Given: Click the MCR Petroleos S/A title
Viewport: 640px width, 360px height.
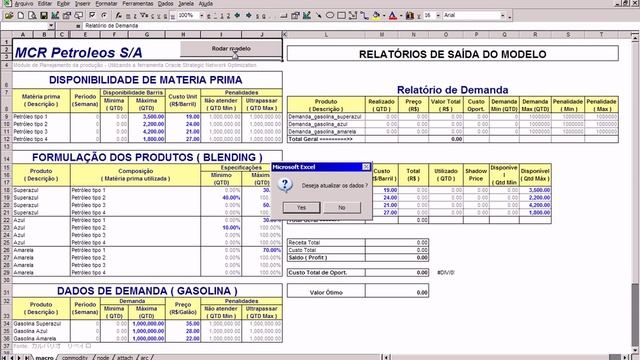Looking at the screenshot, I should 78,52.
